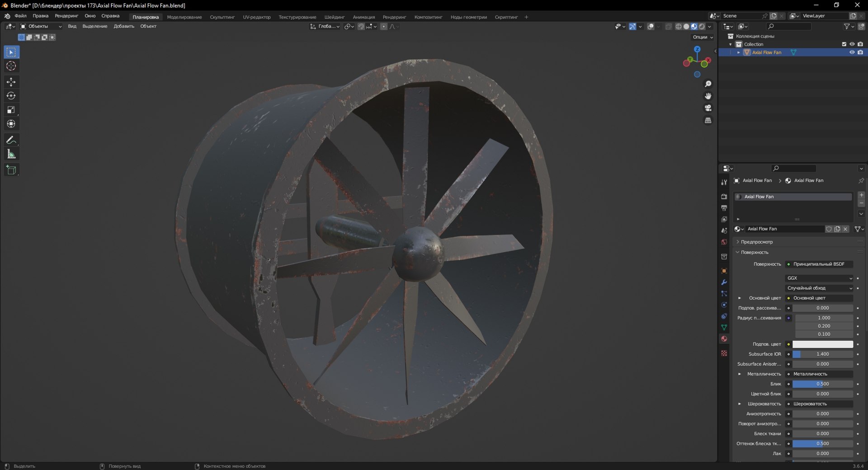
Task: Open the Объекты mode dropdown
Action: (x=41, y=26)
